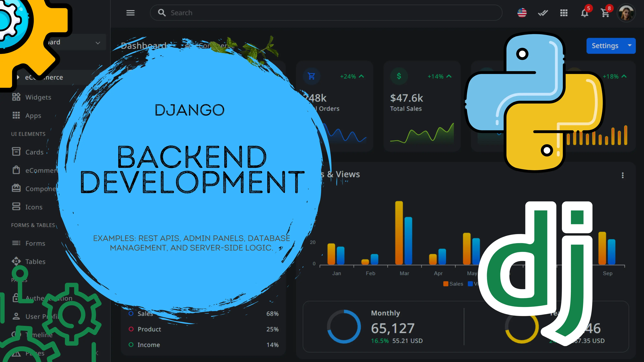The image size is (644, 362).
Task: Select the green Income circle marker
Action: point(131,344)
